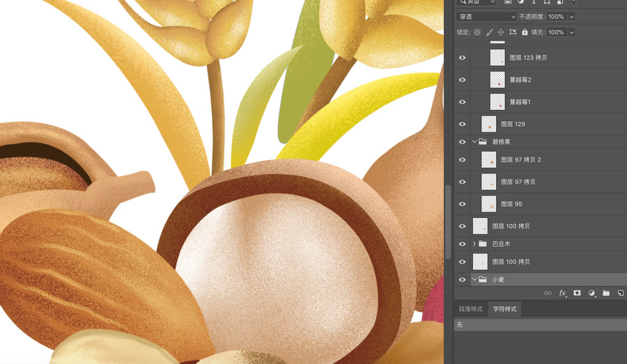Image resolution: width=627 pixels, height=364 pixels.
Task: Create a new group folder icon
Action: coord(606,293)
